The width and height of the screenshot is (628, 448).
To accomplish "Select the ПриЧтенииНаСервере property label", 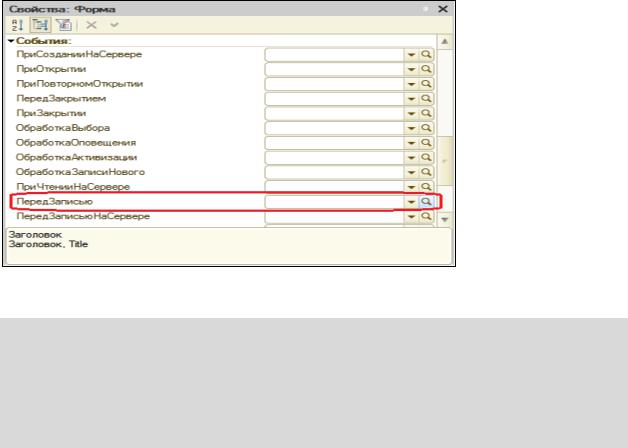I will (73, 187).
